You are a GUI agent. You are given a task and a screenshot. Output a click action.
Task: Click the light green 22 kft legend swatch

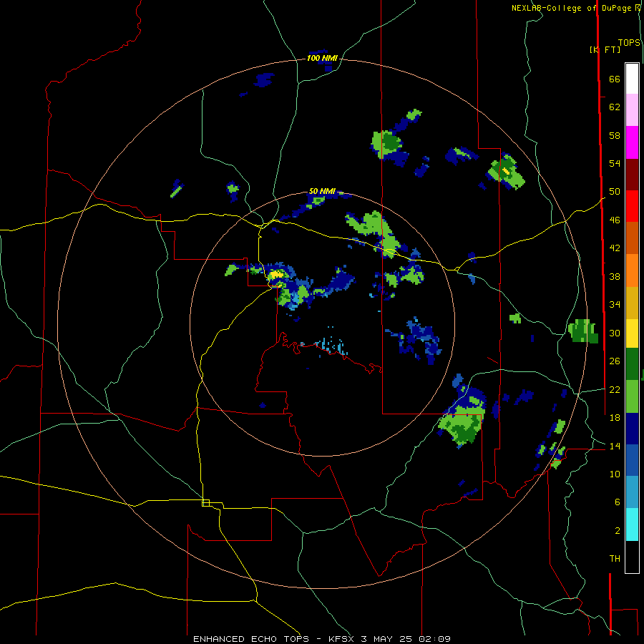pos(632,396)
